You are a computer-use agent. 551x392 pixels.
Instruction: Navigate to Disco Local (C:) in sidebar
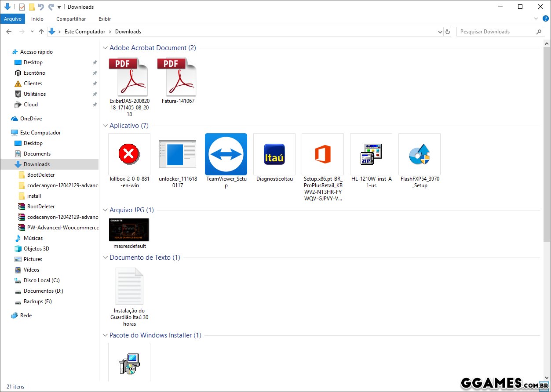[x=41, y=280]
